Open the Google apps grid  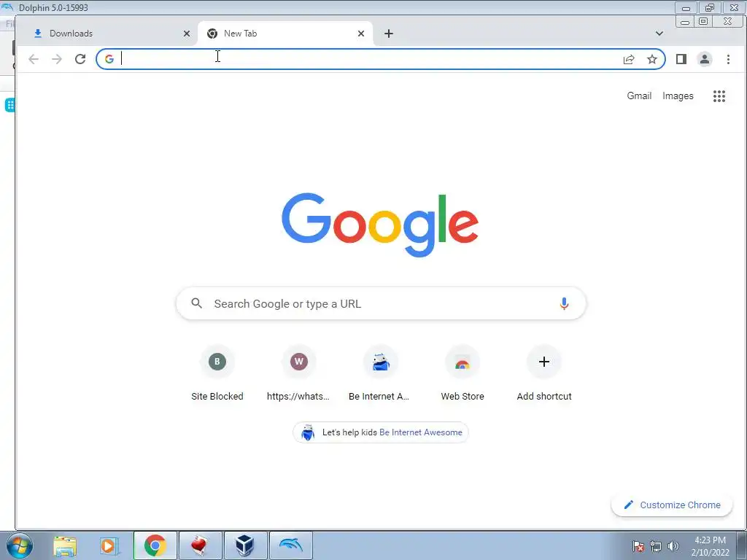pyautogui.click(x=719, y=96)
